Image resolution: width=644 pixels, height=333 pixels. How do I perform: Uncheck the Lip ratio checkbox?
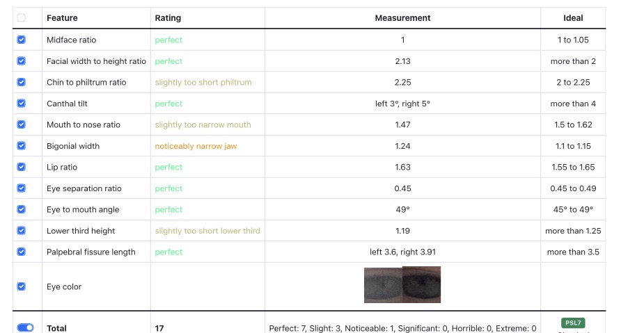coord(22,167)
